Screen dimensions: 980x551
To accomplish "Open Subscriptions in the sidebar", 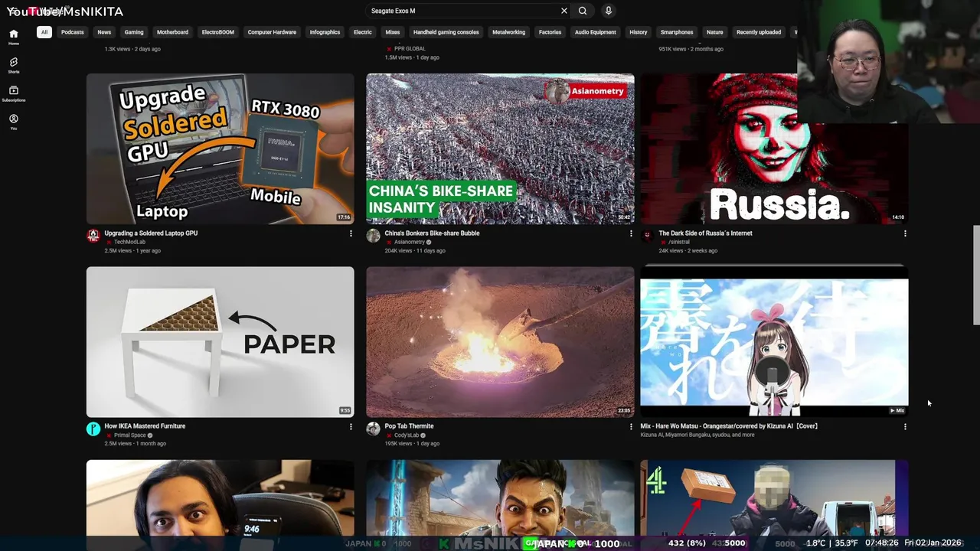I will point(13,93).
